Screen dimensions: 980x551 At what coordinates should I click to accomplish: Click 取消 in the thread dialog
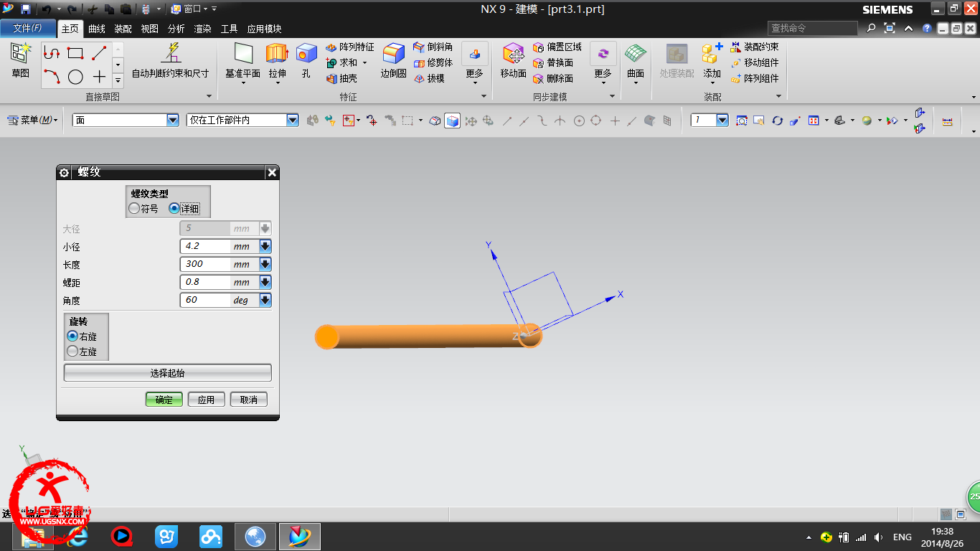pyautogui.click(x=248, y=400)
